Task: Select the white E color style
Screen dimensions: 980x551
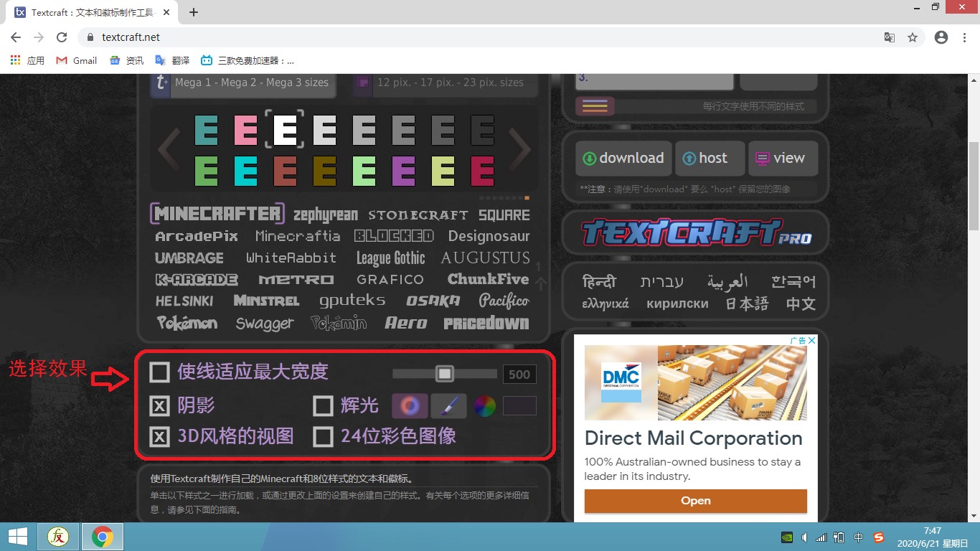Action: (x=285, y=130)
